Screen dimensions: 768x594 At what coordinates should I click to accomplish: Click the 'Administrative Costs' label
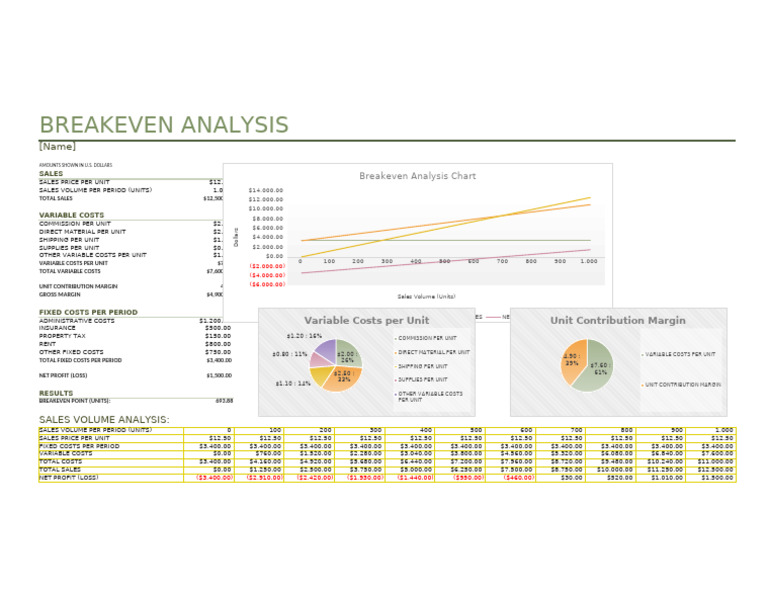point(77,321)
